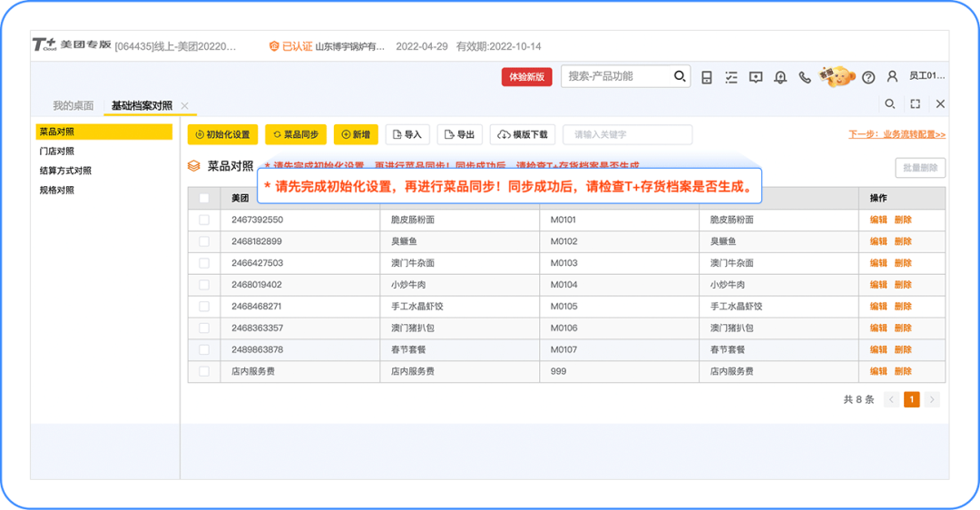
Task: Focus the 请输入关键字 keyword input field
Action: pyautogui.click(x=627, y=134)
